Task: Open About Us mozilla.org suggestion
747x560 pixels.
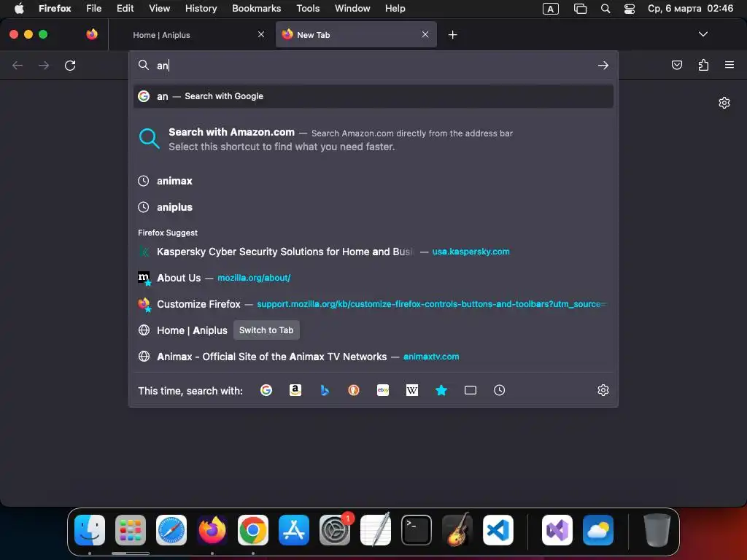Action: pyautogui.click(x=373, y=278)
